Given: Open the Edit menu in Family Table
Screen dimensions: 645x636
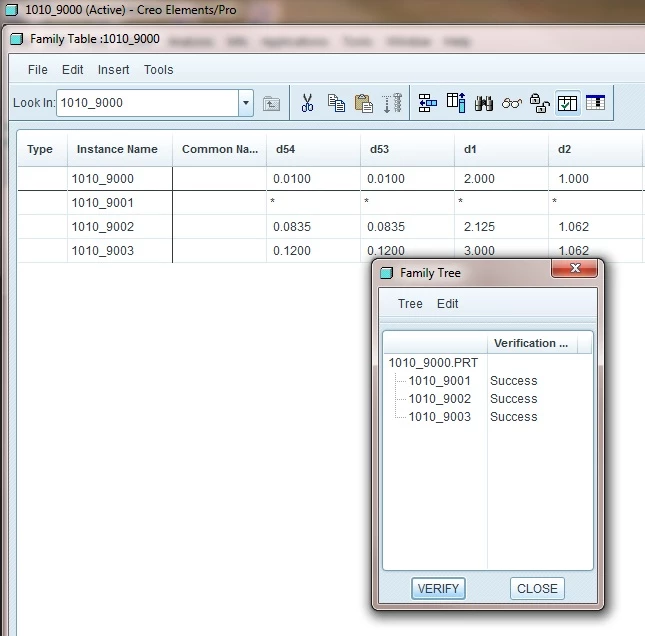Looking at the screenshot, I should click(72, 70).
